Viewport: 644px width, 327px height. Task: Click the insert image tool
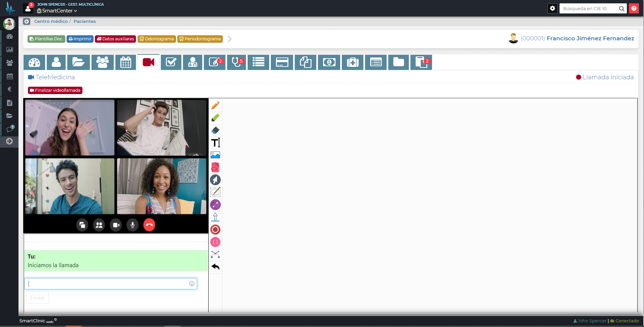(x=215, y=155)
